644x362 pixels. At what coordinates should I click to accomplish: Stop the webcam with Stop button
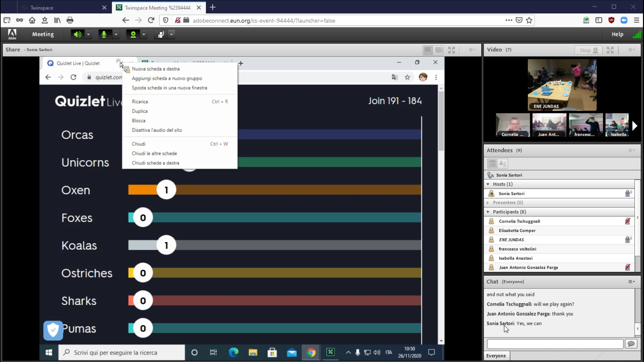[x=588, y=50]
